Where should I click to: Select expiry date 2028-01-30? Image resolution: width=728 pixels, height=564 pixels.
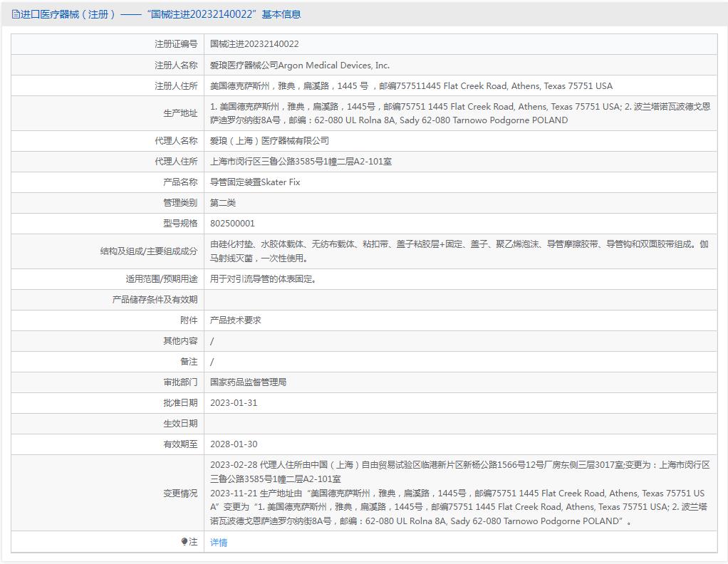(x=234, y=444)
